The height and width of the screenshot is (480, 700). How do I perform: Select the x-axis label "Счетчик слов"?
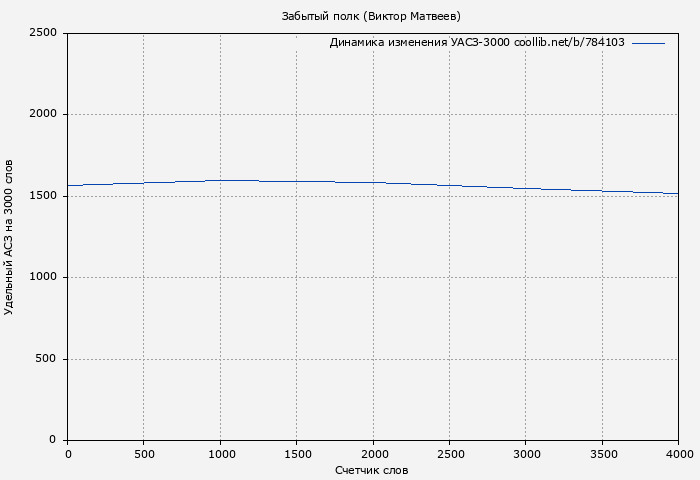(372, 470)
